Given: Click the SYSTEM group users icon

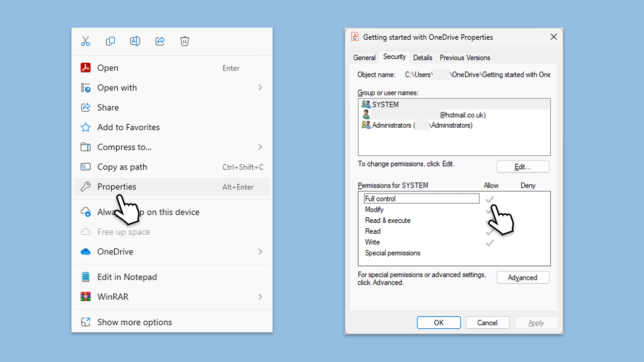Looking at the screenshot, I should pos(366,105).
